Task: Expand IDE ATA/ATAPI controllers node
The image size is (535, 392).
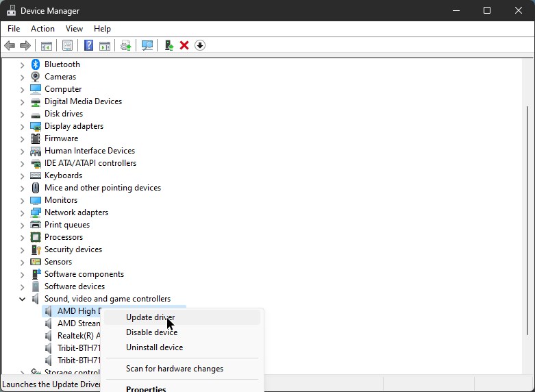Action: 22,163
